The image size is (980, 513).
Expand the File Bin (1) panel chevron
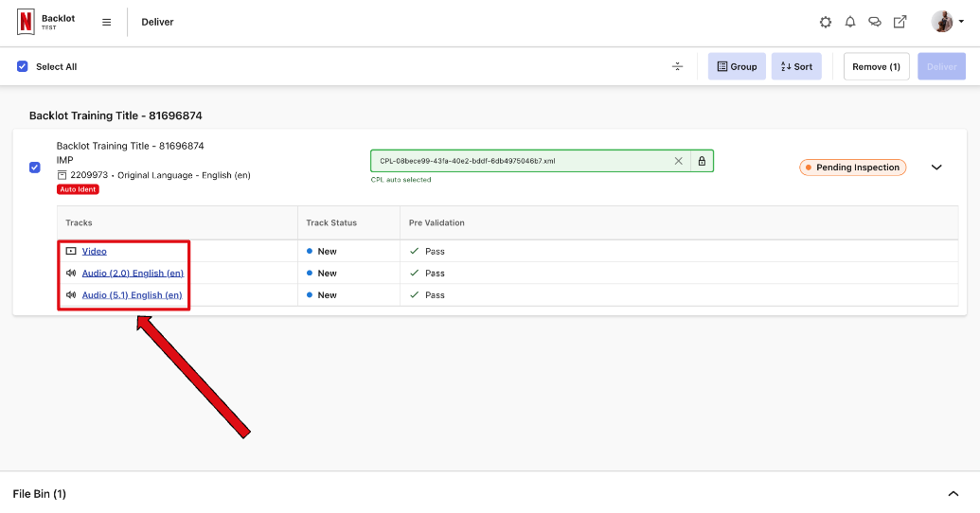pyautogui.click(x=953, y=494)
